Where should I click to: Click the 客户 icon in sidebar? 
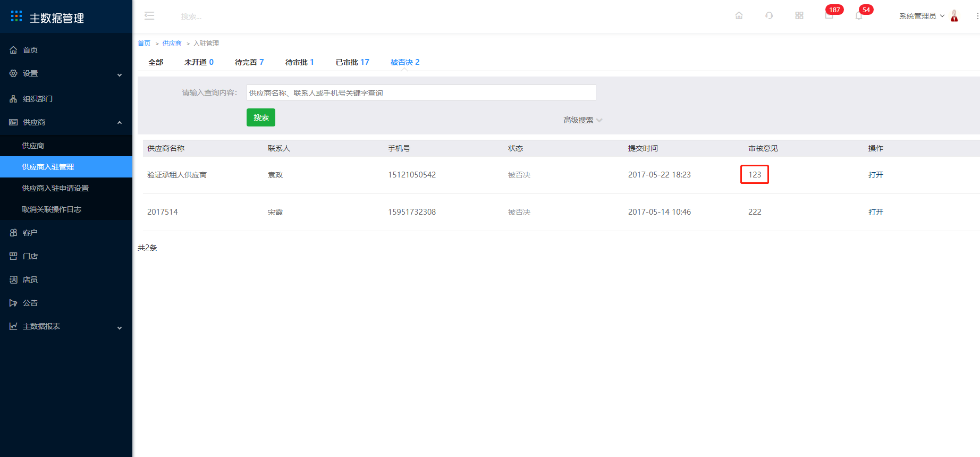coord(13,233)
